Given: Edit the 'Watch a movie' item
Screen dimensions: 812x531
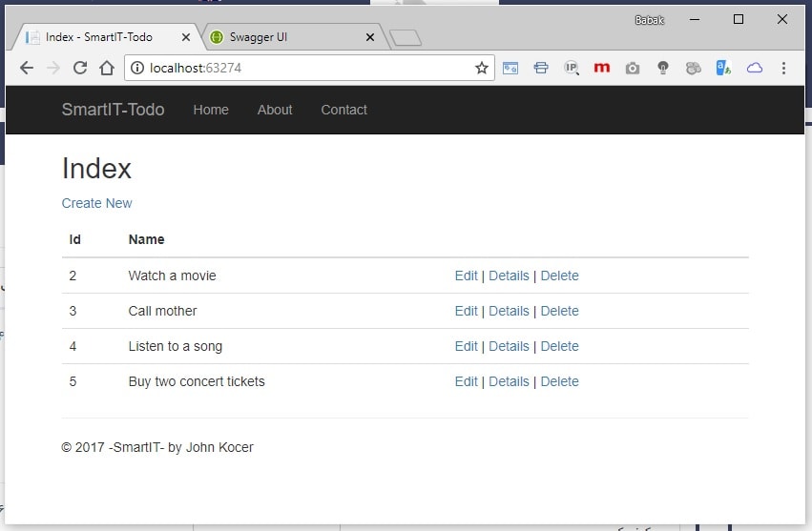Looking at the screenshot, I should (x=466, y=276).
